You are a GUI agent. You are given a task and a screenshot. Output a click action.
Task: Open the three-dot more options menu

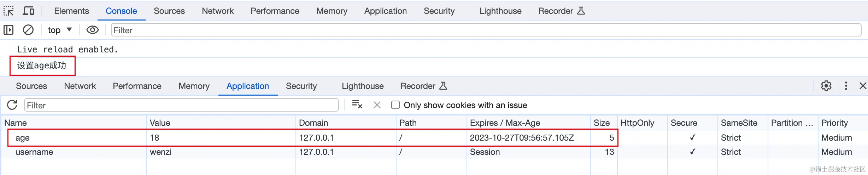click(x=846, y=86)
